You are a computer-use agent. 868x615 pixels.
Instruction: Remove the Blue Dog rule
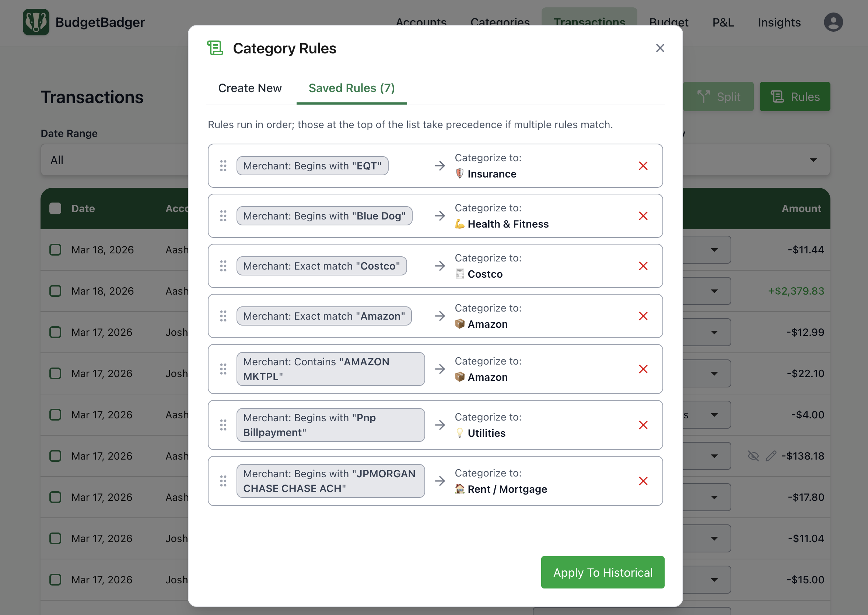(643, 216)
